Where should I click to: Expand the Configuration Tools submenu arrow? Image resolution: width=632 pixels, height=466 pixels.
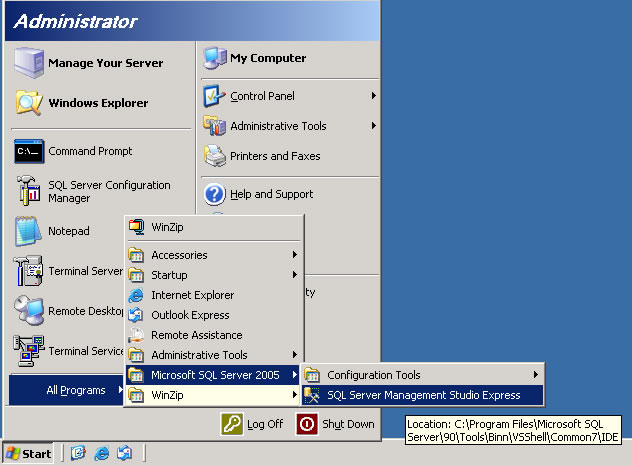(x=536, y=375)
